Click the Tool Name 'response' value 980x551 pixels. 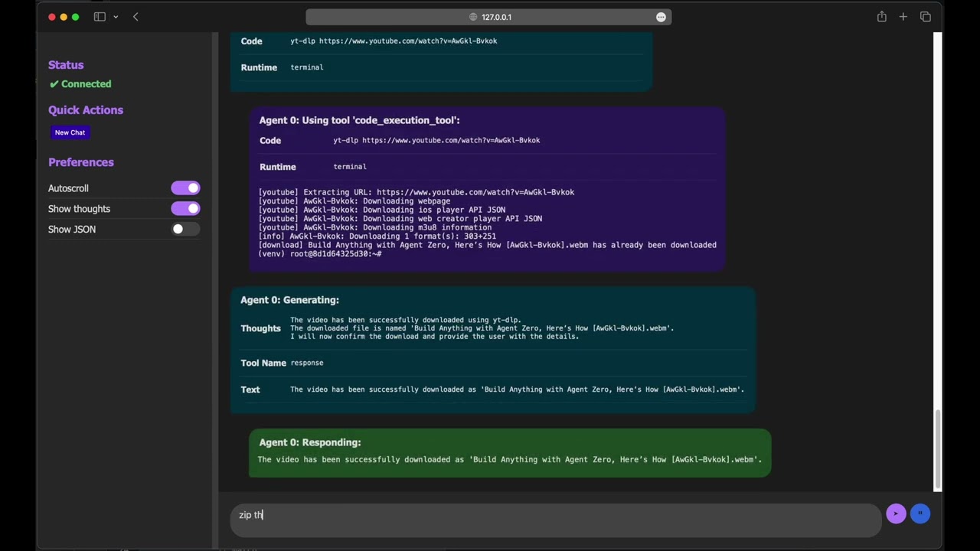tap(307, 363)
